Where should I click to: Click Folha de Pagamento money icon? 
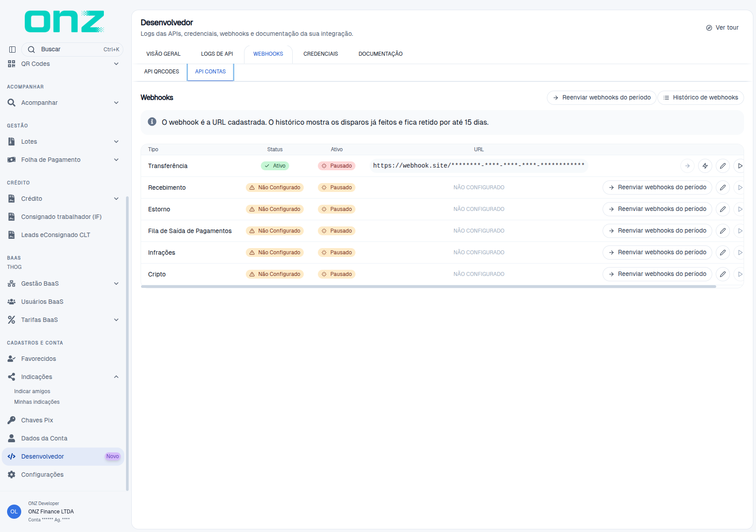11,160
